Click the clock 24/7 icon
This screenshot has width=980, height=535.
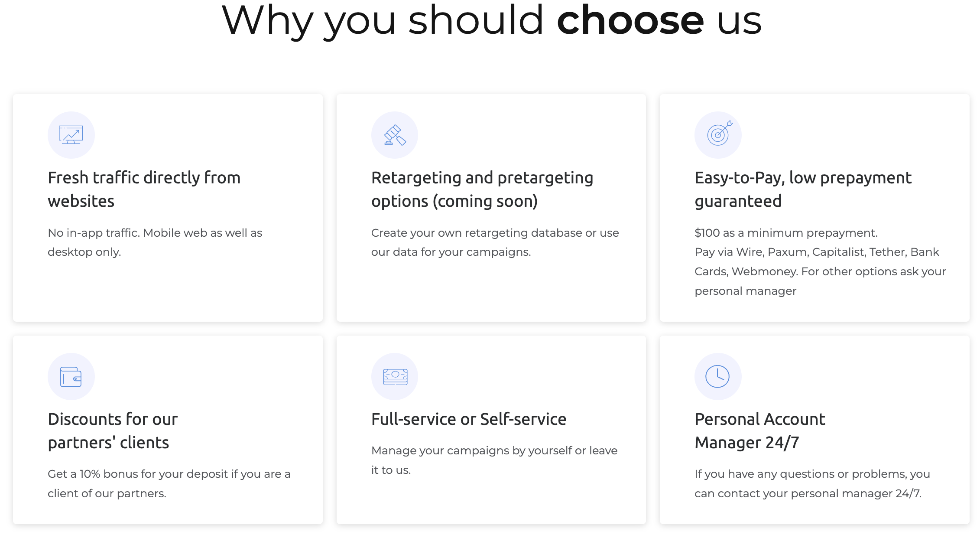(x=718, y=376)
